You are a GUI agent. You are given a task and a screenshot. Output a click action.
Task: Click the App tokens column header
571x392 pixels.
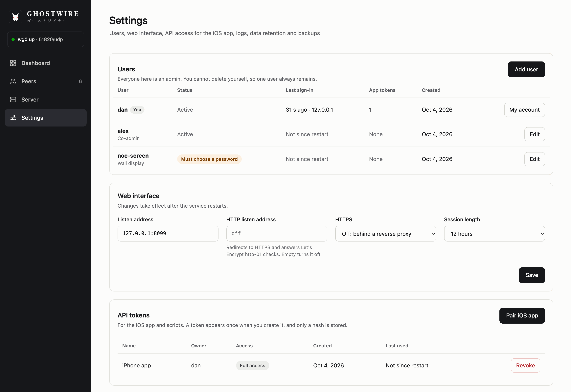coord(382,90)
